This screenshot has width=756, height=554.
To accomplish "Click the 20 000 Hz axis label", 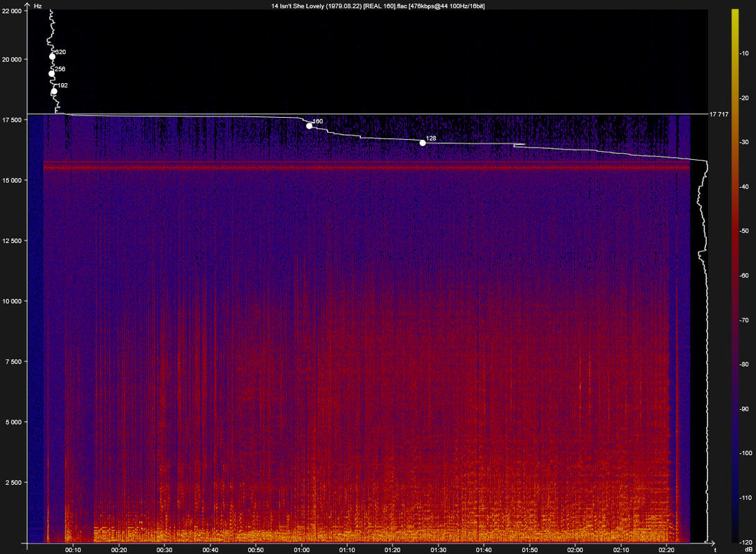I will point(12,60).
